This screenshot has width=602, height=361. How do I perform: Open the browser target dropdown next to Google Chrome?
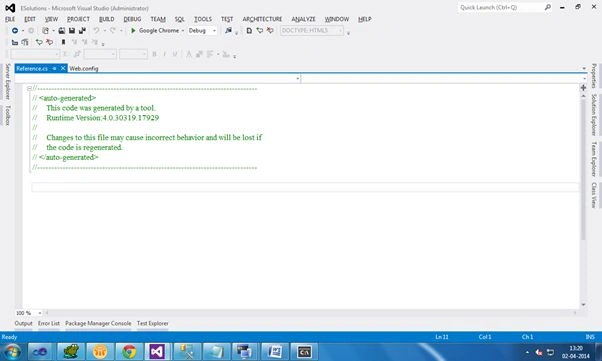(x=183, y=30)
